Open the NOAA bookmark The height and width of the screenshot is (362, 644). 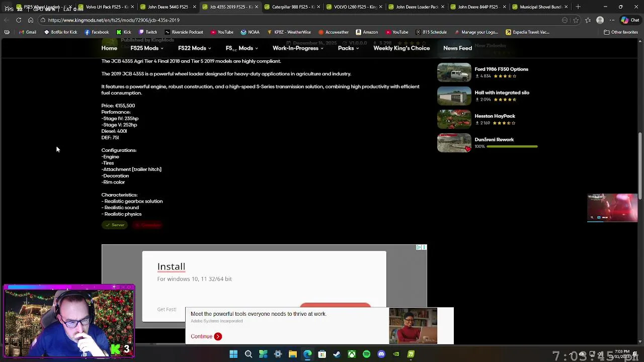pos(250,32)
